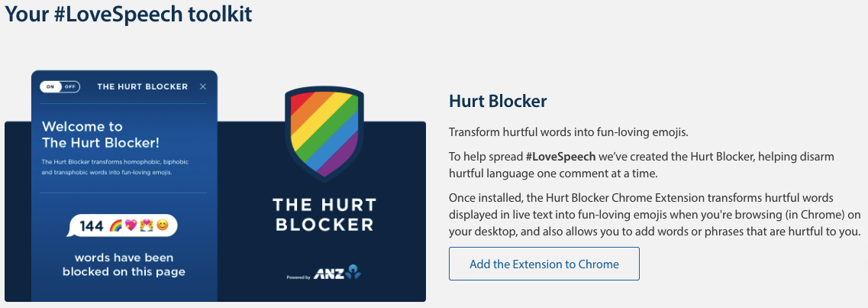Switch the Hurt Blocker toggle to OFF

(69, 86)
